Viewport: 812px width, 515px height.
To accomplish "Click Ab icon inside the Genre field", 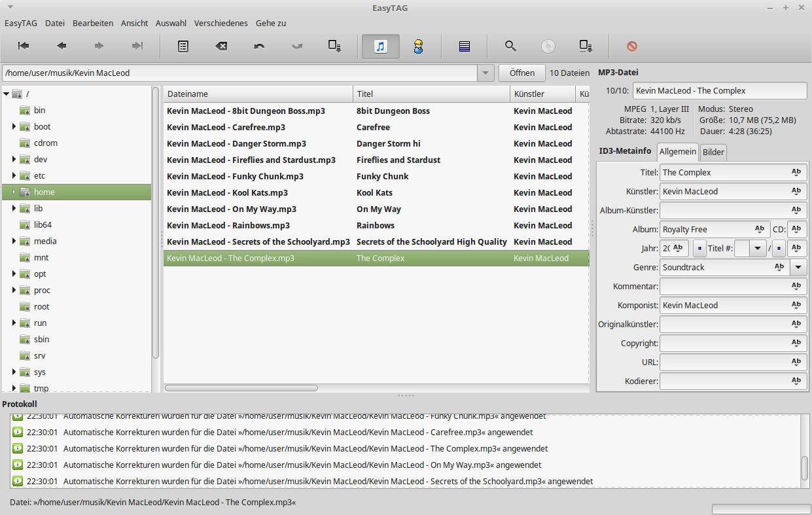I will pyautogui.click(x=779, y=267).
